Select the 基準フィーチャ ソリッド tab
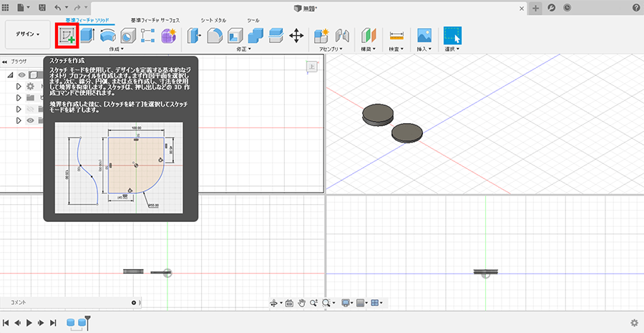644x333 pixels. coord(87,20)
